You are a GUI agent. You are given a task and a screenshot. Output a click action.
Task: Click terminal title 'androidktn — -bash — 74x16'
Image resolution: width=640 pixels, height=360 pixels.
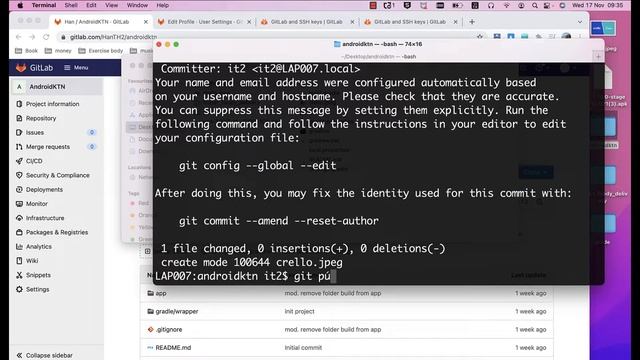point(382,44)
